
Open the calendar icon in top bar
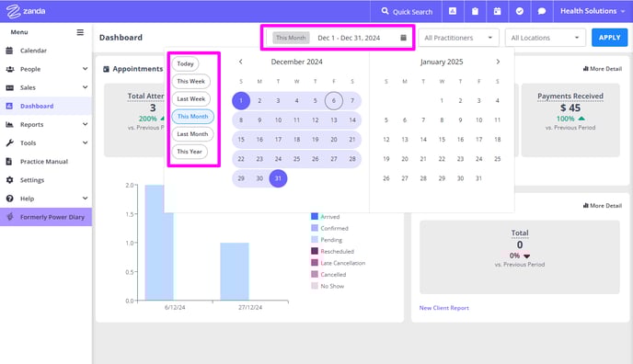coord(498,11)
